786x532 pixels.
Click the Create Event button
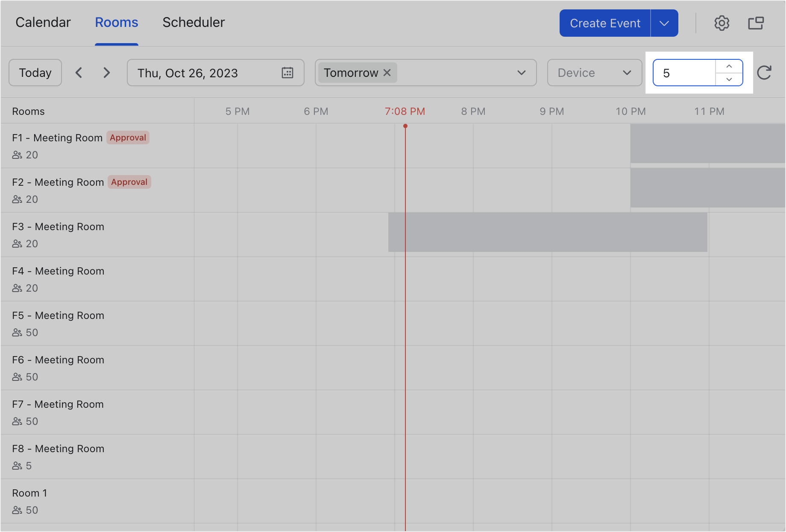(604, 23)
